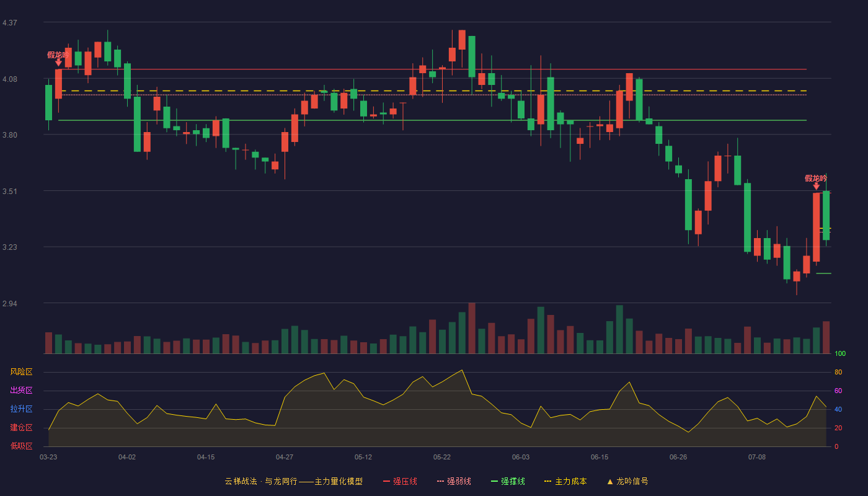The width and height of the screenshot is (868, 496).
Task: Click the 05-12 date label
Action: click(x=363, y=457)
